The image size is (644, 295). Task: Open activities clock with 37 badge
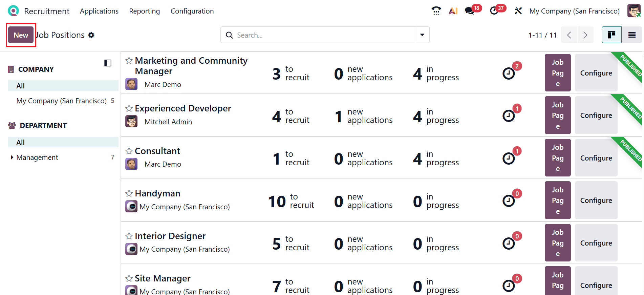click(494, 11)
